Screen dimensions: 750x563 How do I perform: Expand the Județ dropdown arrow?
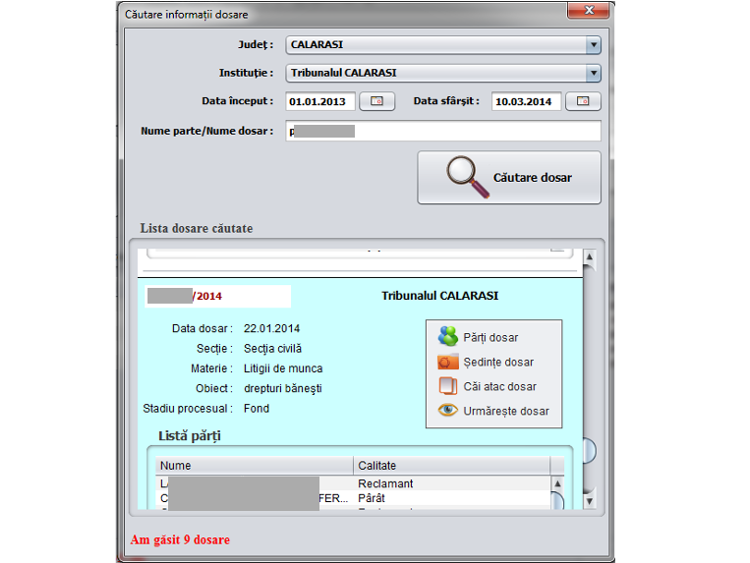593,45
